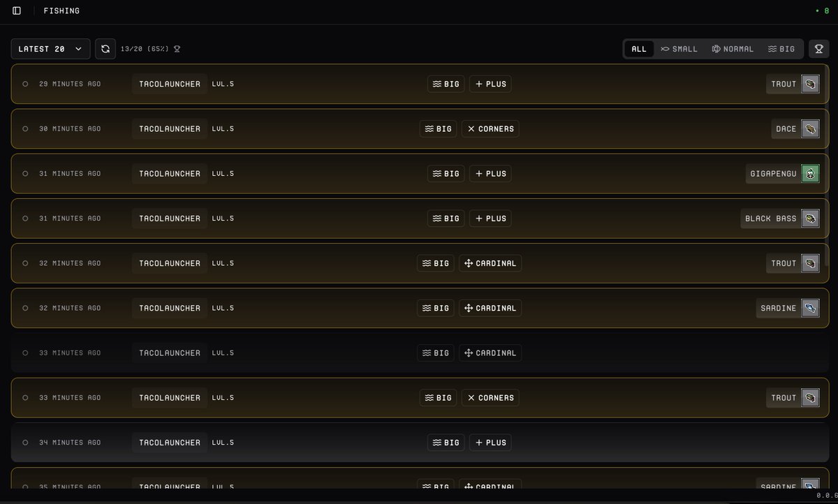This screenshot has width=838, height=504.
Task: Click the 30 Minutes Ago timestamp
Action: [x=70, y=129]
